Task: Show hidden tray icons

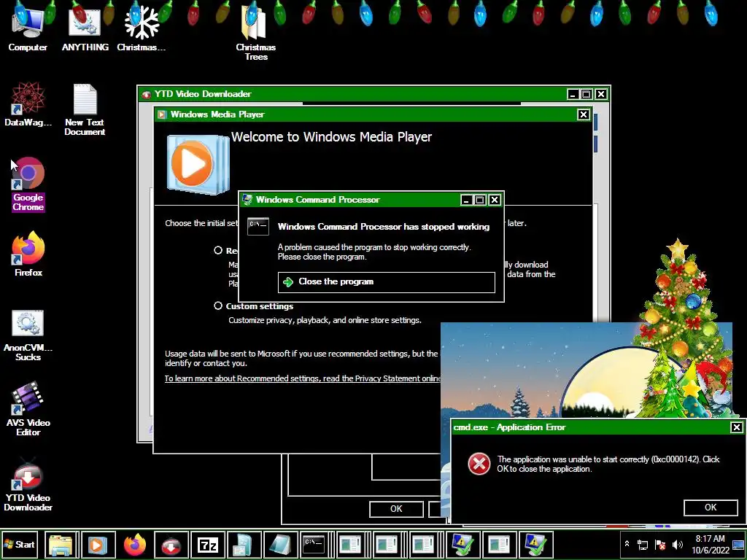Action: [627, 544]
